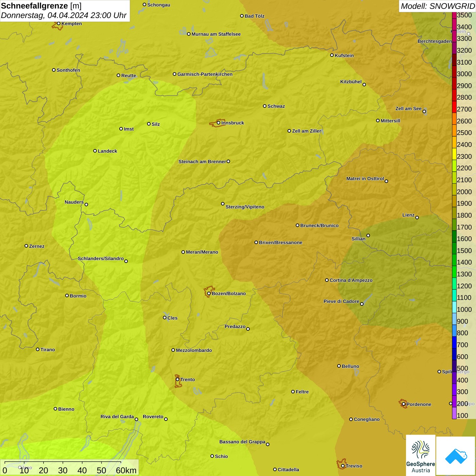The height and width of the screenshot is (476, 476).
Task: Click the Kempten map label
Action: point(72,23)
